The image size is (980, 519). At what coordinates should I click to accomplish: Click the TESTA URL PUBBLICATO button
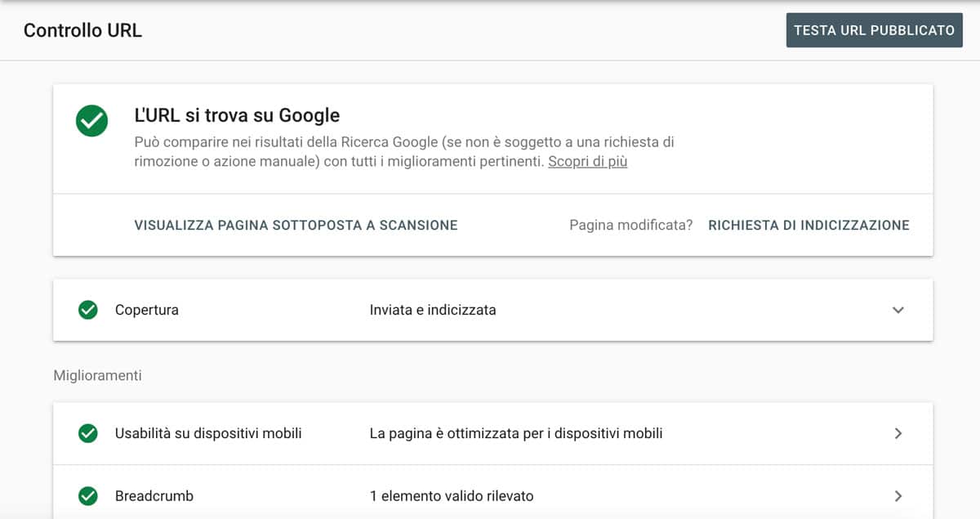875,30
